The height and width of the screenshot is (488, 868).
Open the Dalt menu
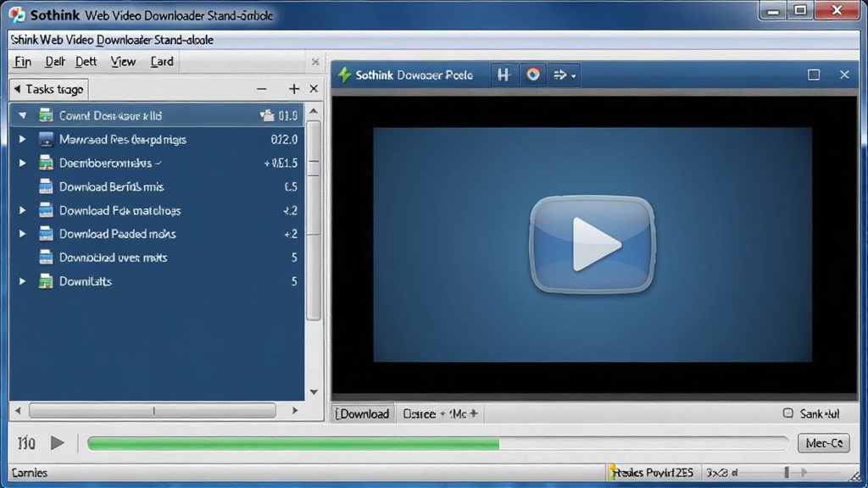coord(55,61)
